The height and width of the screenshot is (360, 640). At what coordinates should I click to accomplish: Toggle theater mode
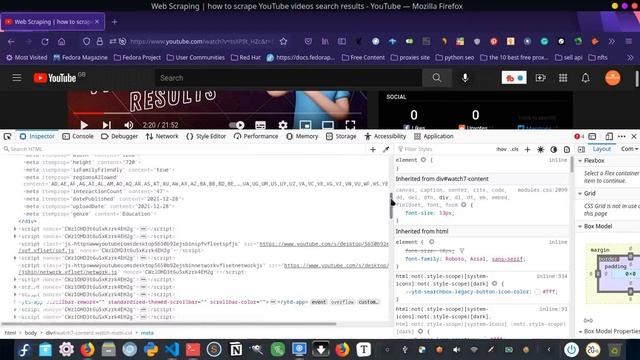[328, 125]
